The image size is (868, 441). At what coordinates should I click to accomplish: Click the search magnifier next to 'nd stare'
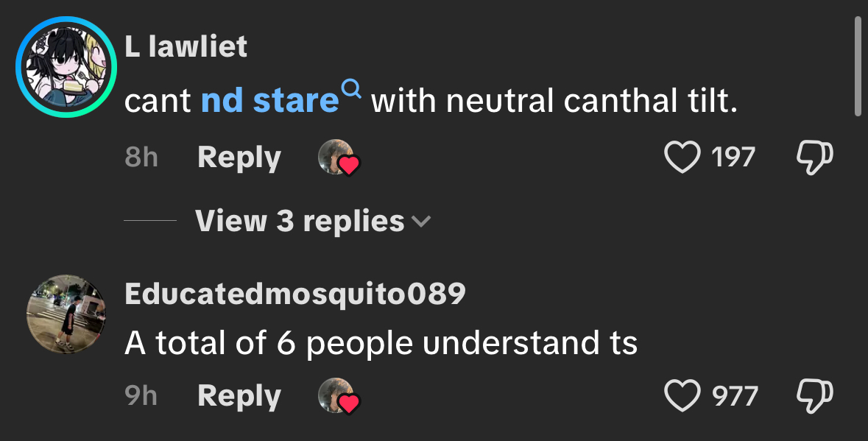pyautogui.click(x=352, y=90)
